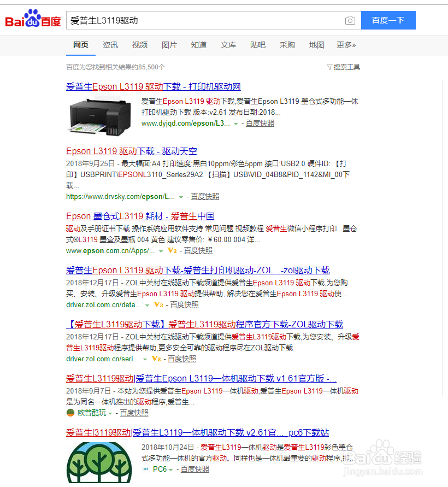Click V3 badge on driver.zol.com.cn/seri result

tap(156, 359)
